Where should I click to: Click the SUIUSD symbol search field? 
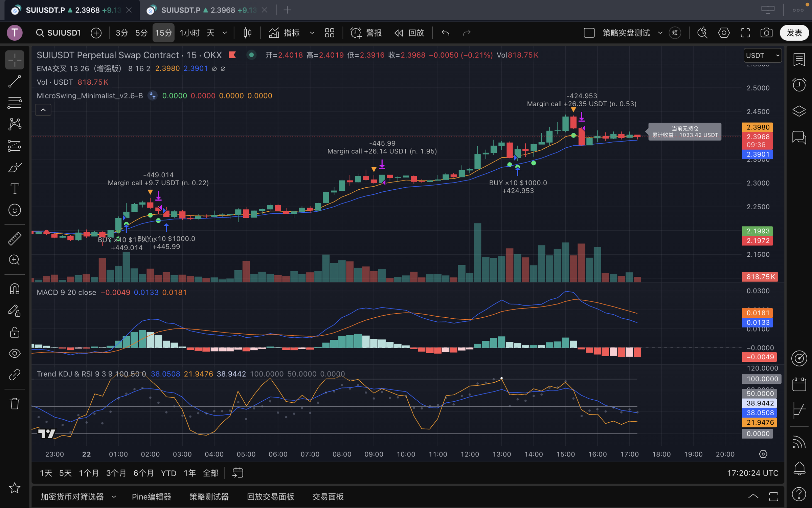point(59,33)
